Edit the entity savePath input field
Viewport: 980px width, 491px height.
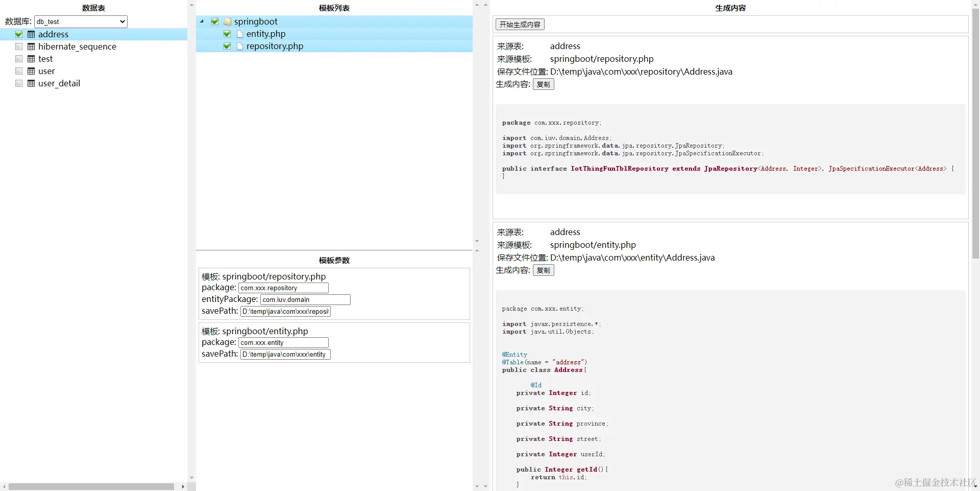click(x=285, y=355)
